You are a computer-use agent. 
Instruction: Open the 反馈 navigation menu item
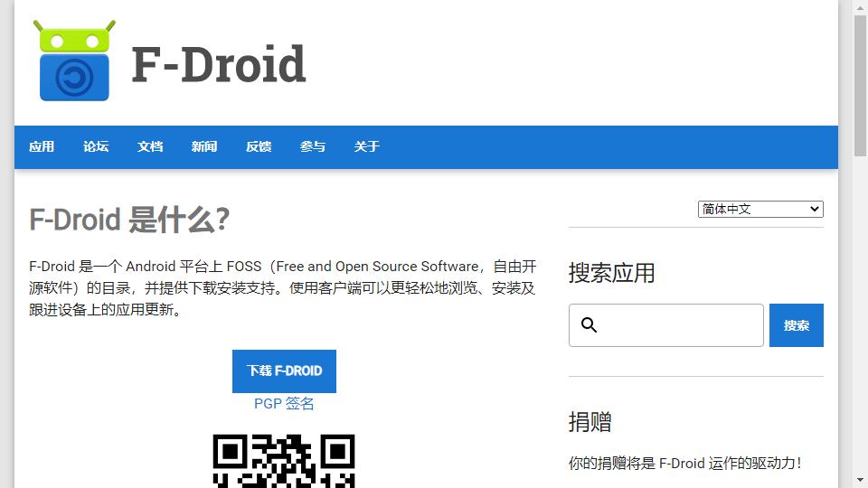point(259,146)
